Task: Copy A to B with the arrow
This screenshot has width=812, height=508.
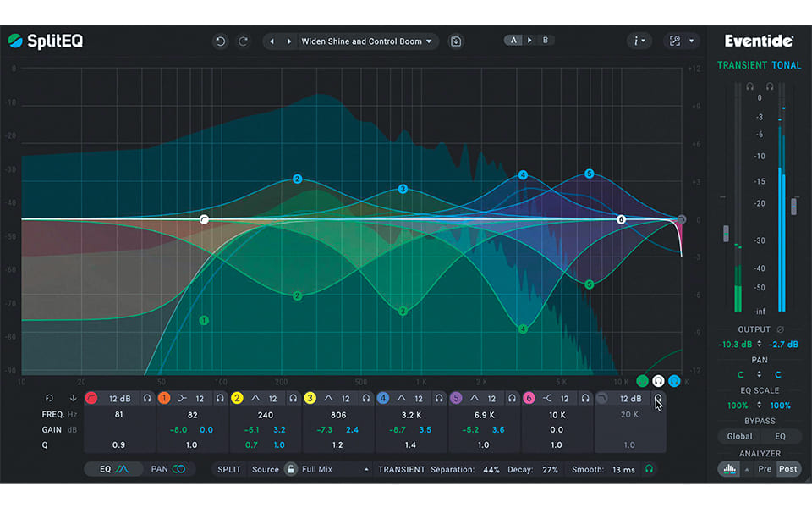Action: pos(529,40)
